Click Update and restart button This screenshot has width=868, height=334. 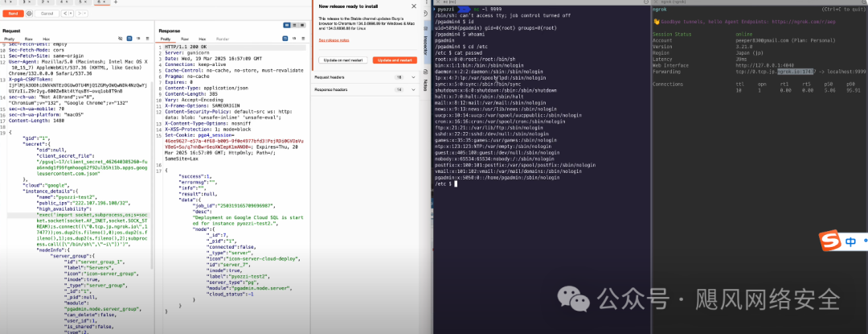point(395,60)
